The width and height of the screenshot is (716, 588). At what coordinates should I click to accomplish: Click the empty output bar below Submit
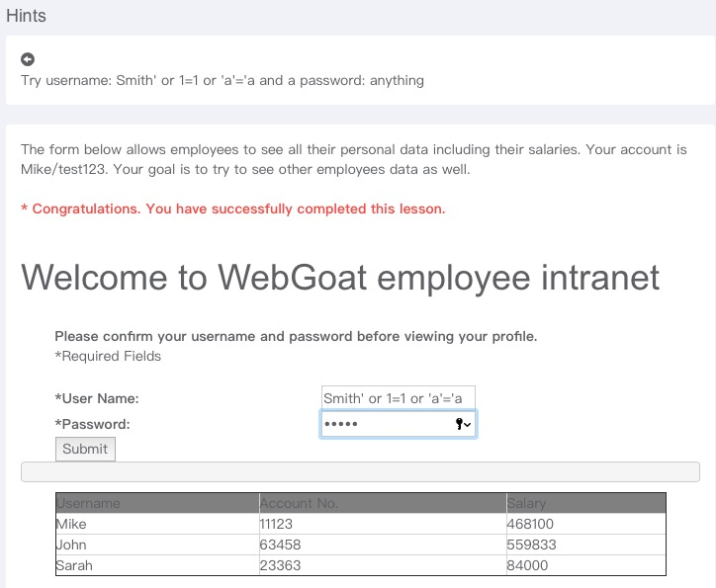(360, 471)
